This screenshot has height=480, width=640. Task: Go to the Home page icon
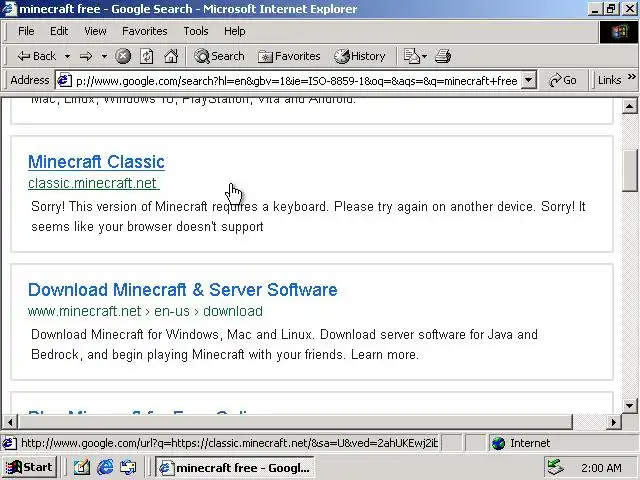click(171, 56)
